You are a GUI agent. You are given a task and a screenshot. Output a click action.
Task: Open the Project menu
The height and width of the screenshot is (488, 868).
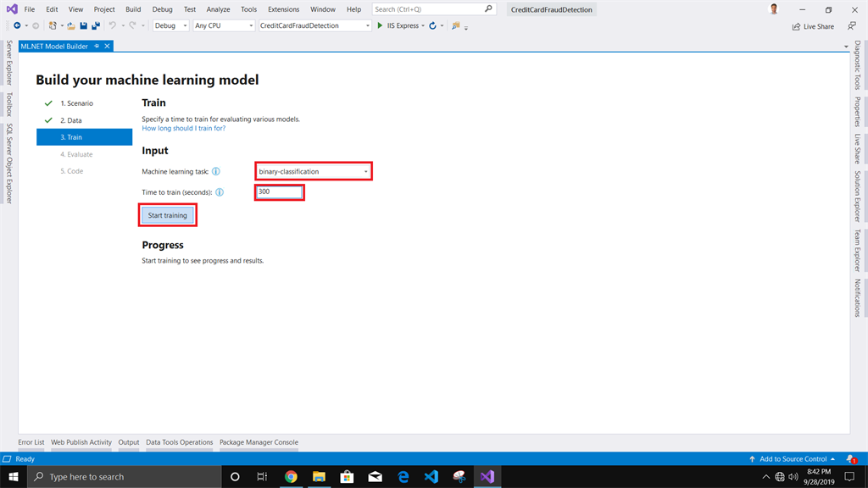tap(104, 8)
